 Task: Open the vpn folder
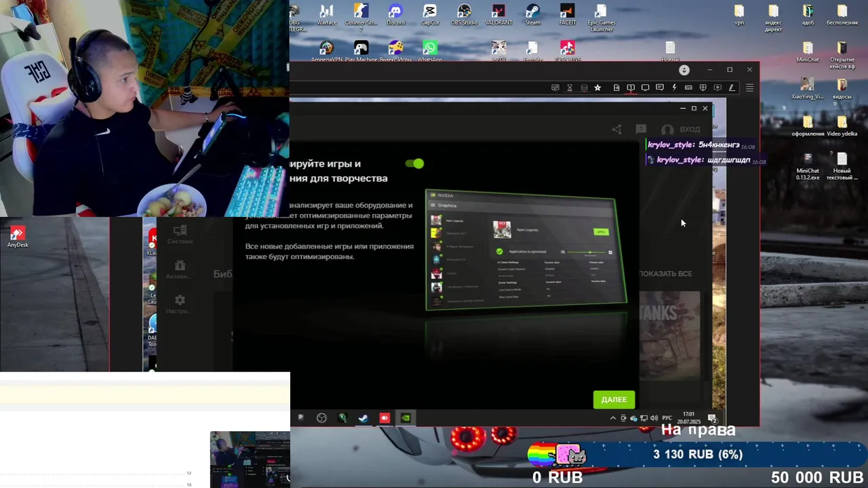click(x=739, y=15)
